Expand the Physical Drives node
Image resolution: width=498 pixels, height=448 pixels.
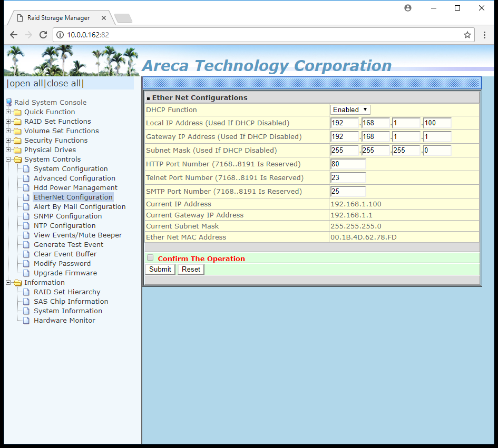click(8, 150)
